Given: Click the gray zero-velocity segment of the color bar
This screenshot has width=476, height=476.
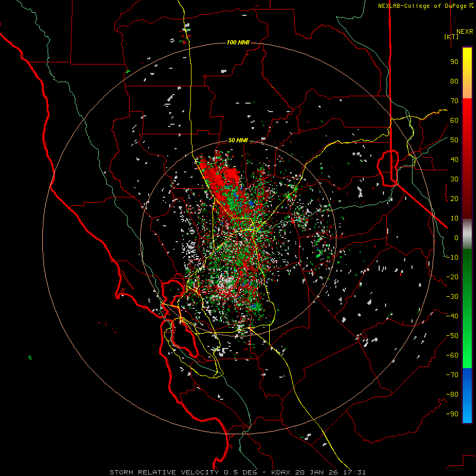Looking at the screenshot, I should 467,234.
